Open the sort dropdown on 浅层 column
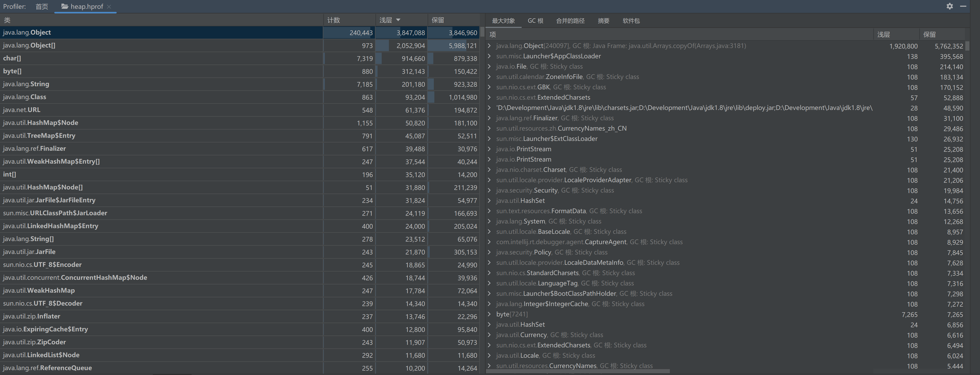The width and height of the screenshot is (980, 375). (x=398, y=20)
